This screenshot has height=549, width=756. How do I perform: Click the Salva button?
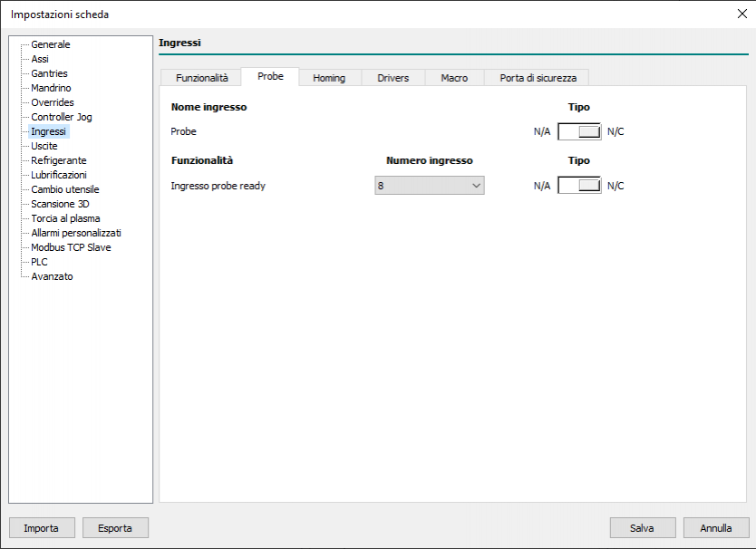point(642,528)
